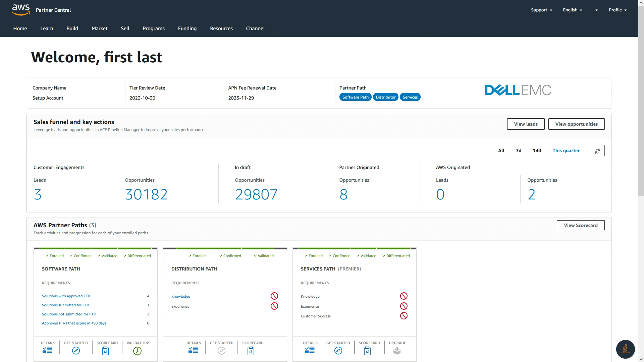Click the Details checklist icon under Software Path
Screen dimensions: 644x362
click(47, 350)
